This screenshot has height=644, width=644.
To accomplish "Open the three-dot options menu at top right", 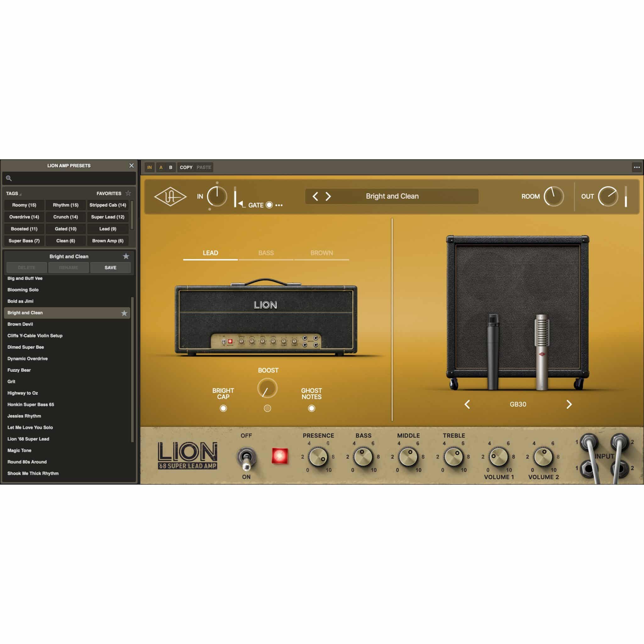I will click(637, 167).
